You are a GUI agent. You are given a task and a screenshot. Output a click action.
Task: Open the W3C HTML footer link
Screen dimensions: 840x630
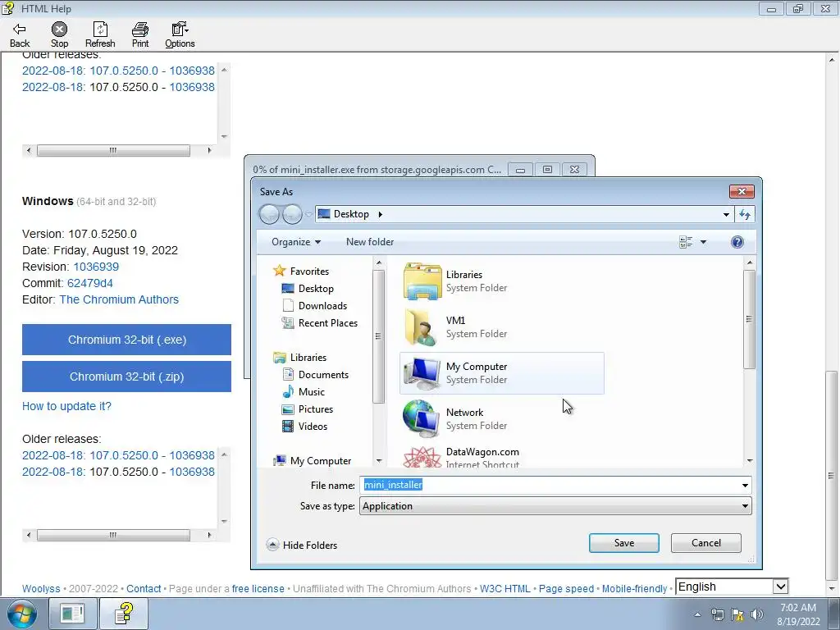click(x=504, y=589)
